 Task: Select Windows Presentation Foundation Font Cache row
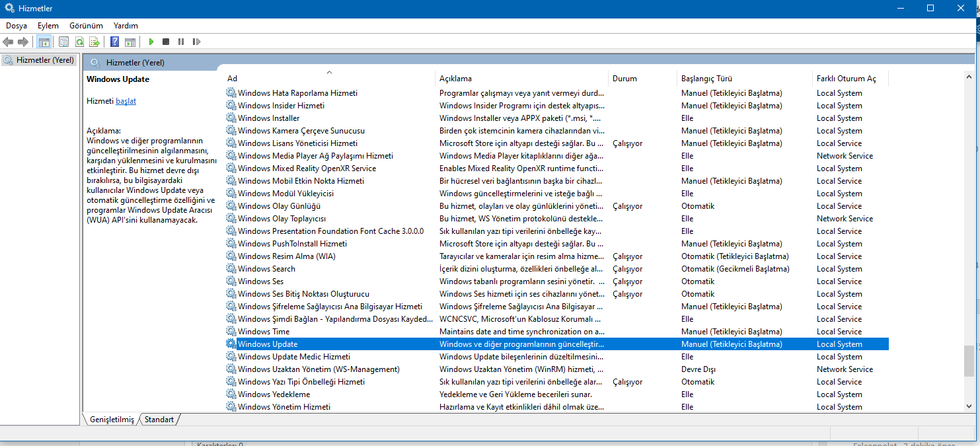click(556, 231)
